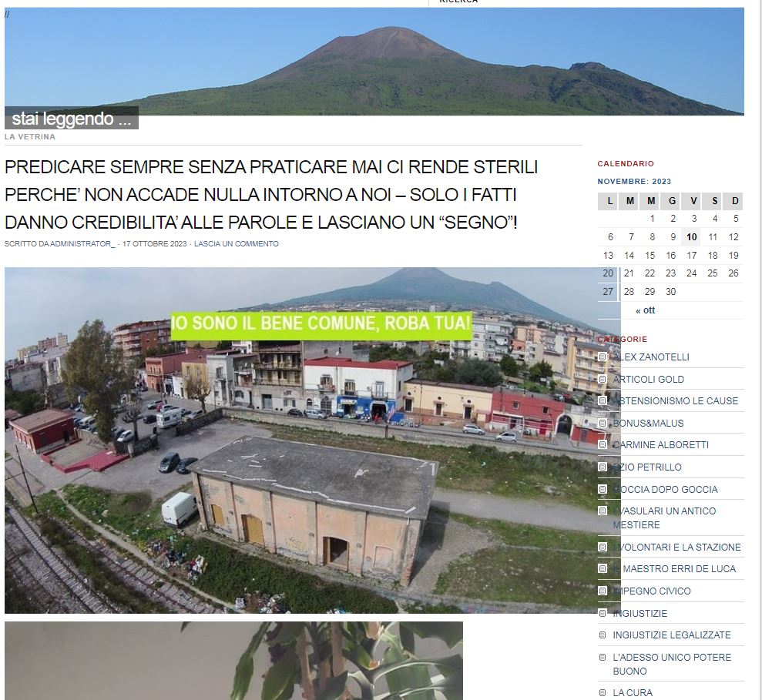Open the Astensionismo Le Cause category

point(675,400)
